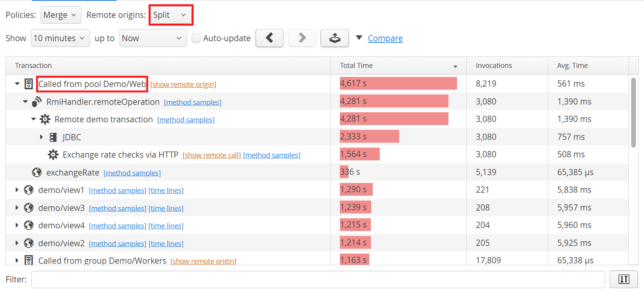Click the filter options icon button
Image resolution: width=644 pixels, height=301 pixels.
click(623, 279)
